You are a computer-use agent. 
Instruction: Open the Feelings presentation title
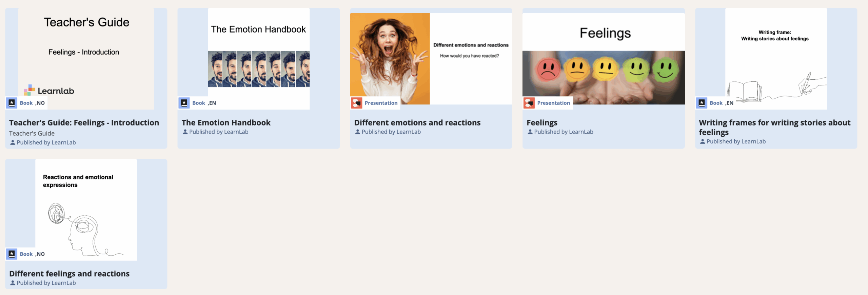point(542,122)
